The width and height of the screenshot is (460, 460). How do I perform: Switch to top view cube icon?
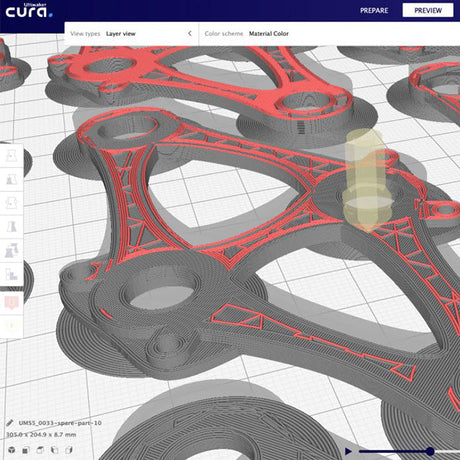40,450
